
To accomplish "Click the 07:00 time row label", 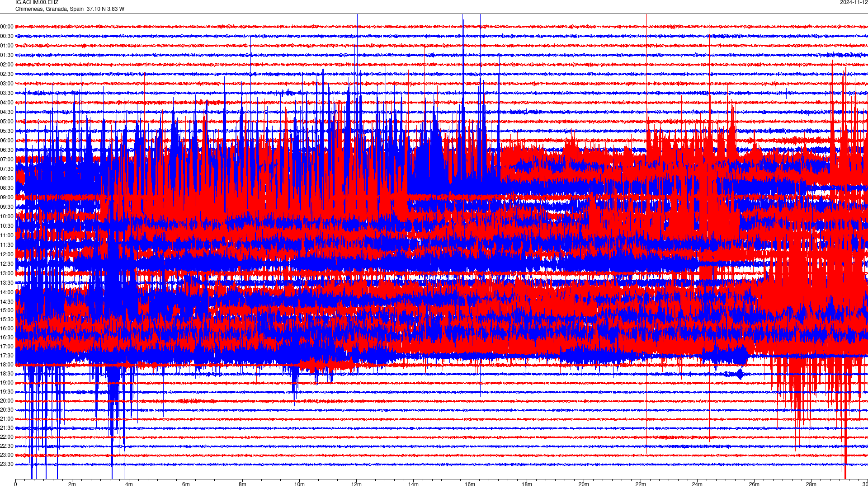I will pos(7,160).
